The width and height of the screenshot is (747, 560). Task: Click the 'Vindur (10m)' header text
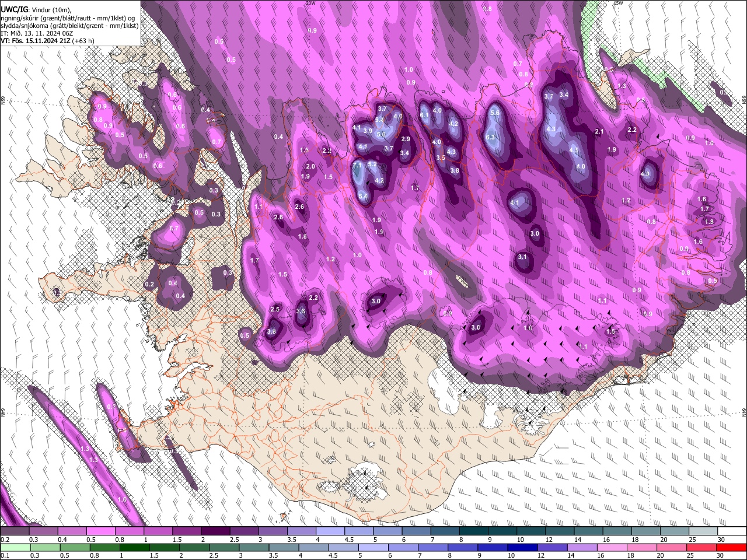click(x=51, y=9)
